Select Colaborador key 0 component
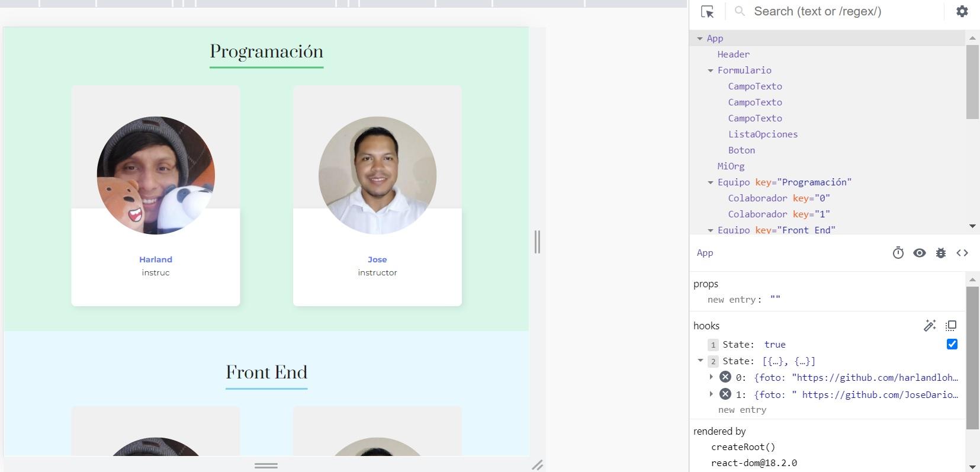This screenshot has height=472, width=980. [x=779, y=198]
